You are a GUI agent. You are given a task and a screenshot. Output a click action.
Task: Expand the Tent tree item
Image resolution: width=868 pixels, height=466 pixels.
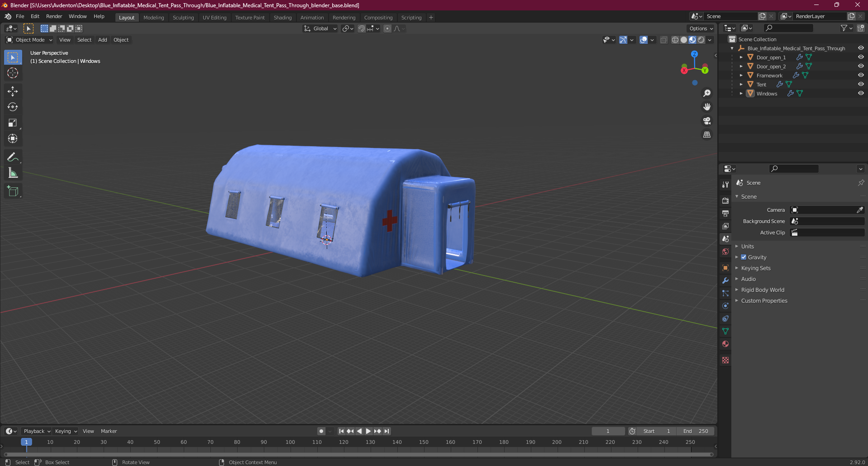(x=741, y=85)
